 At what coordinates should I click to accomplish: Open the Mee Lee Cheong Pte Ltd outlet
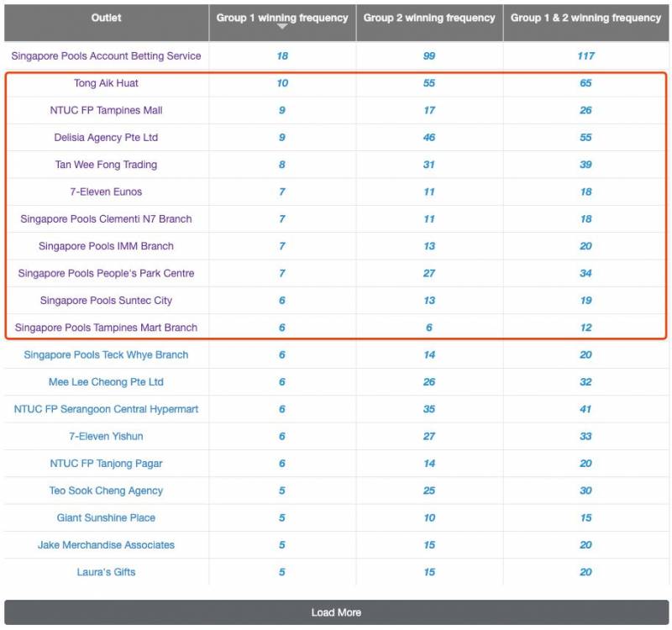107,382
